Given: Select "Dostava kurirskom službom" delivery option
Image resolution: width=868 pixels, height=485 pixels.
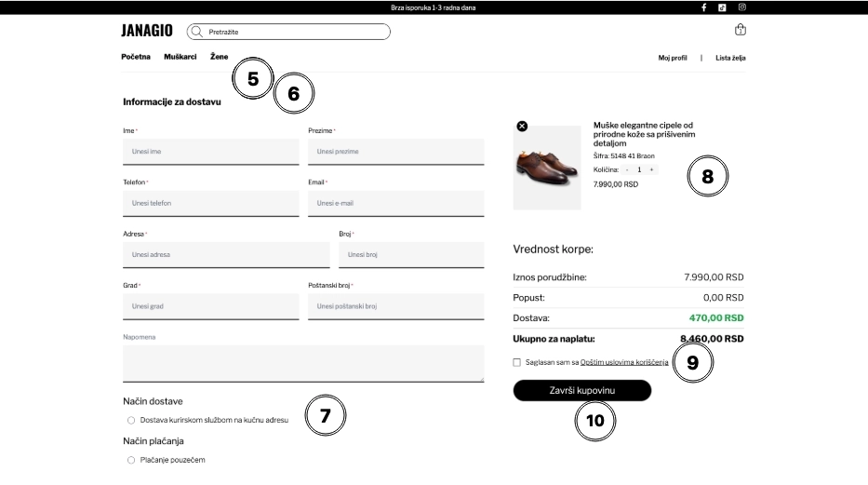Looking at the screenshot, I should [130, 421].
